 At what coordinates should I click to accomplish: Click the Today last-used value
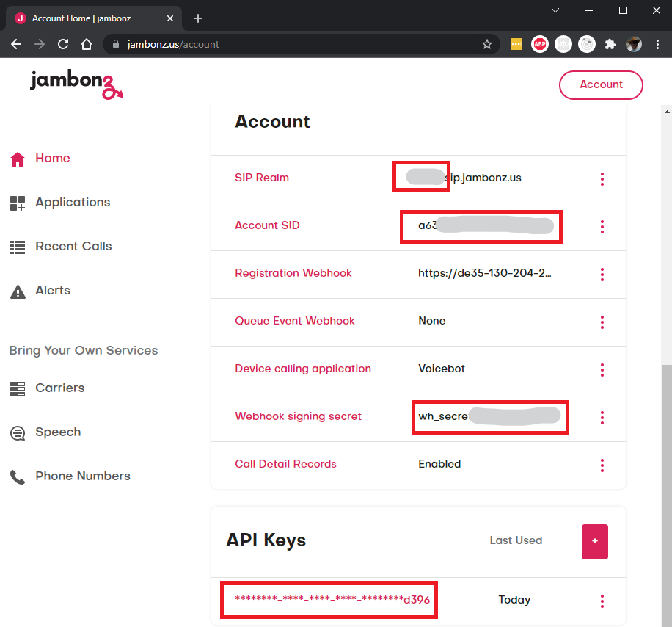pyautogui.click(x=514, y=600)
